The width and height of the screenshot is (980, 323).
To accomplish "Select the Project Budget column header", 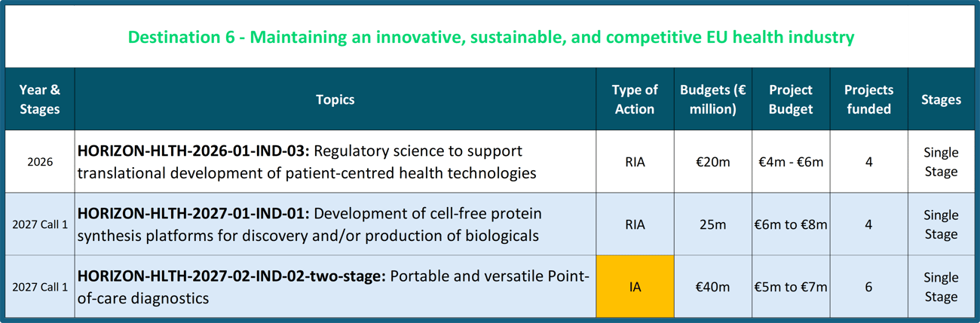I will pos(790,99).
